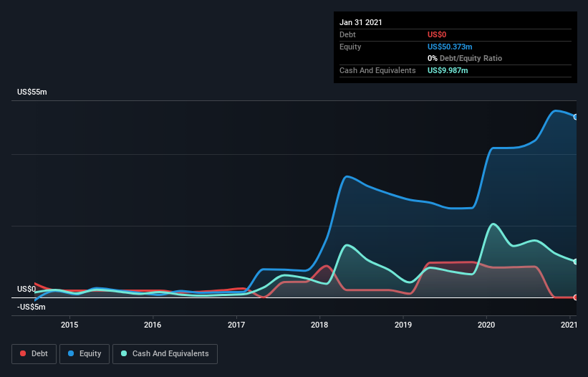Click the -US$5m y-axis label

(31, 307)
